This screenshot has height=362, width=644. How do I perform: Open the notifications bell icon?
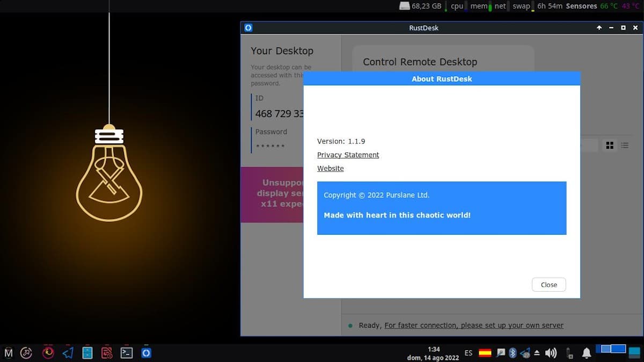tap(587, 353)
